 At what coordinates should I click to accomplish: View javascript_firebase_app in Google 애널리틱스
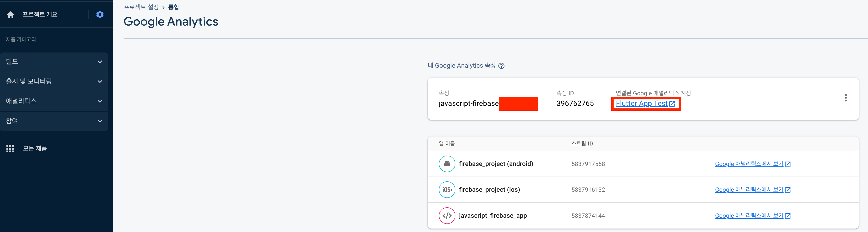(x=749, y=216)
